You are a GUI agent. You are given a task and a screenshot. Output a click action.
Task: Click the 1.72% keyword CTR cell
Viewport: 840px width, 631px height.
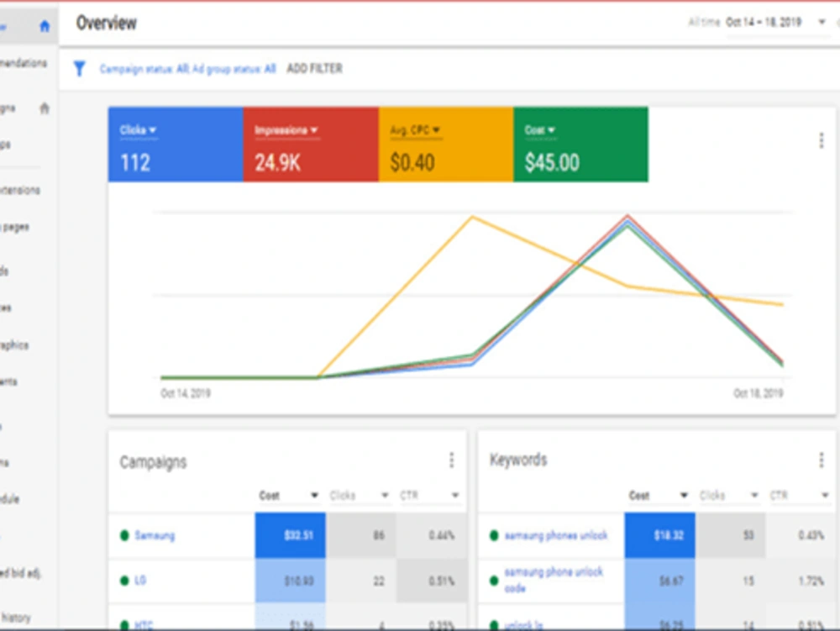pyautogui.click(x=801, y=581)
